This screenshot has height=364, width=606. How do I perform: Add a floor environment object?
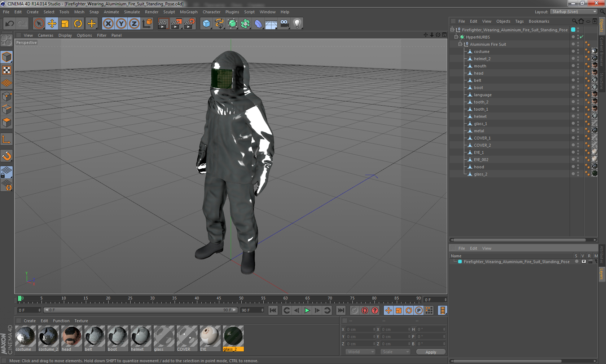(x=271, y=24)
